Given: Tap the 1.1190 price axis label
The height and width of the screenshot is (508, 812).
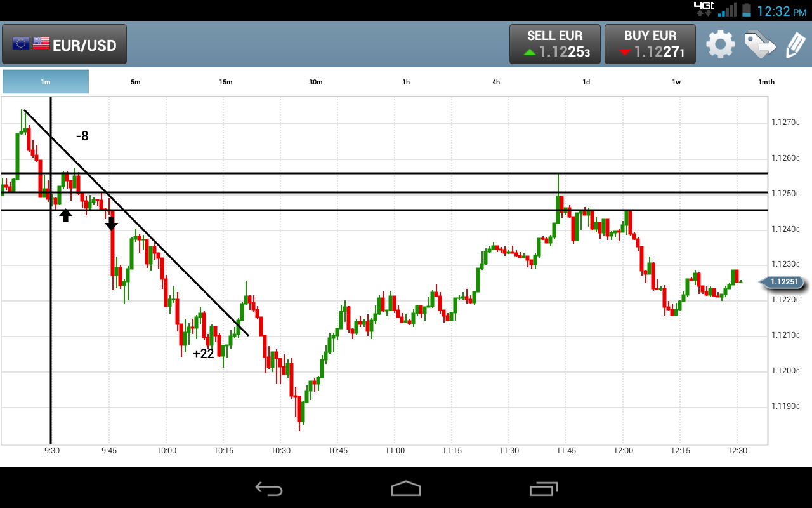Looking at the screenshot, I should [785, 406].
